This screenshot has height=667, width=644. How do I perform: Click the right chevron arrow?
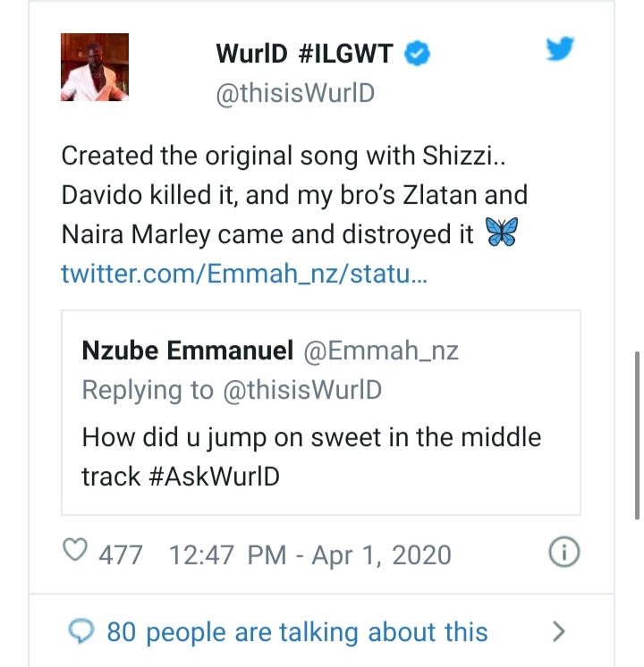coord(559,632)
